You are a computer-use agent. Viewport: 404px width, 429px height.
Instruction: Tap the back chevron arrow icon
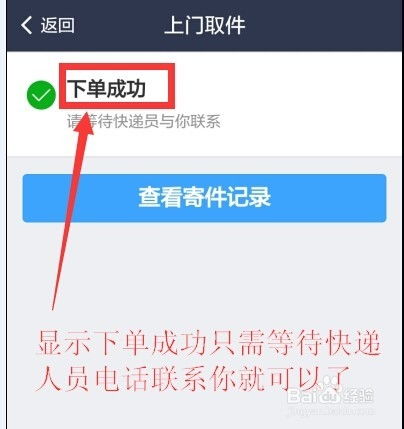pos(27,25)
